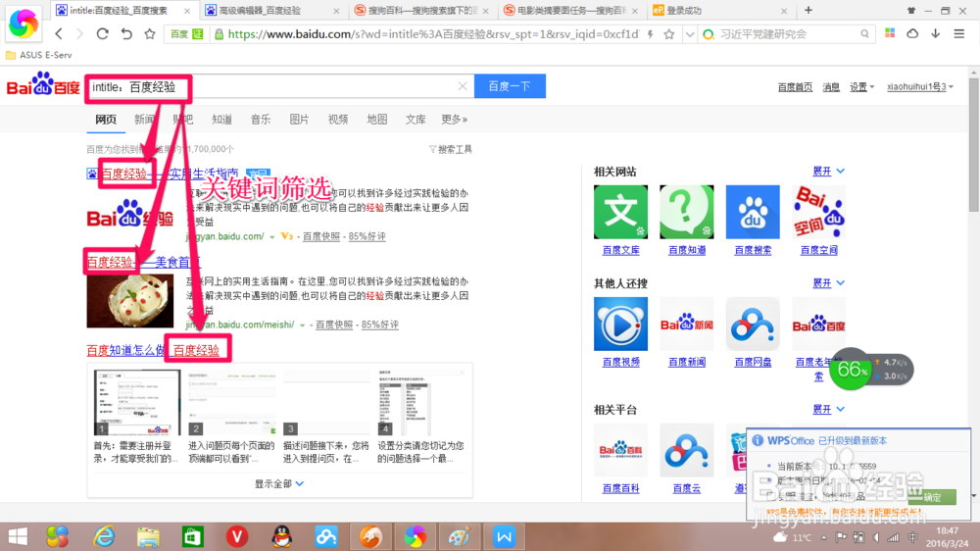Expand the xiaohuihui1号3 account dropdown

[920, 87]
